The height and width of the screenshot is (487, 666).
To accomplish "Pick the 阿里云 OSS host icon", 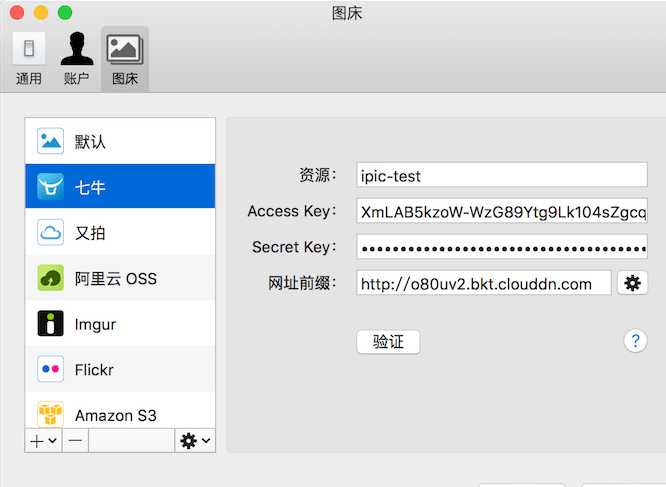I will [x=51, y=278].
